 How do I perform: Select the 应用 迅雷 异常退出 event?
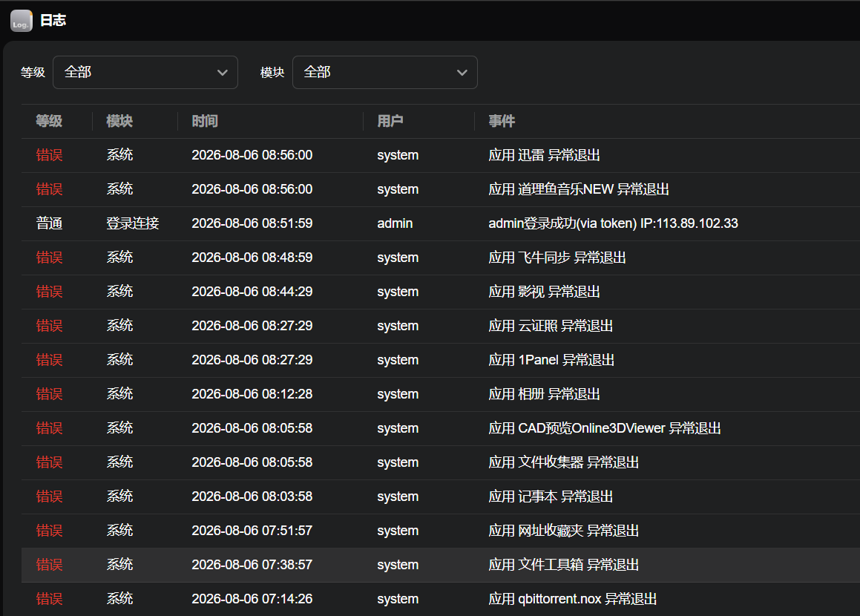544,155
